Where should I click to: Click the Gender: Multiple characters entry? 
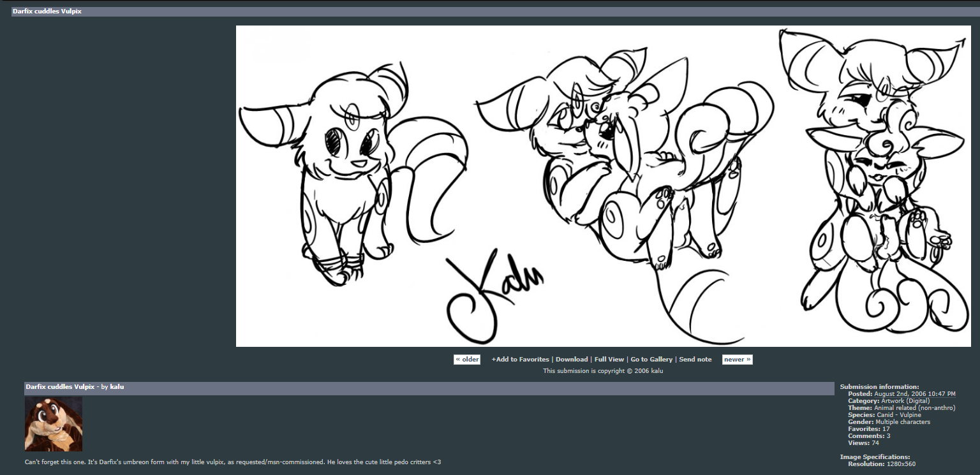[x=889, y=422]
